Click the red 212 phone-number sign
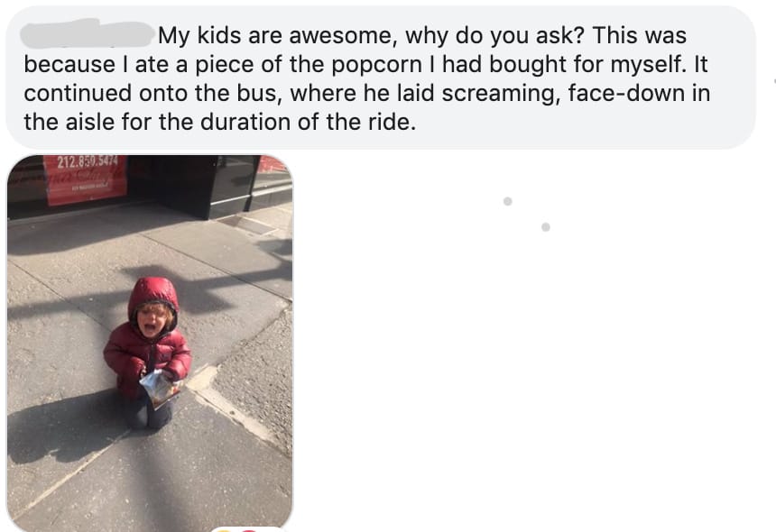The height and width of the screenshot is (532, 776). point(85,179)
